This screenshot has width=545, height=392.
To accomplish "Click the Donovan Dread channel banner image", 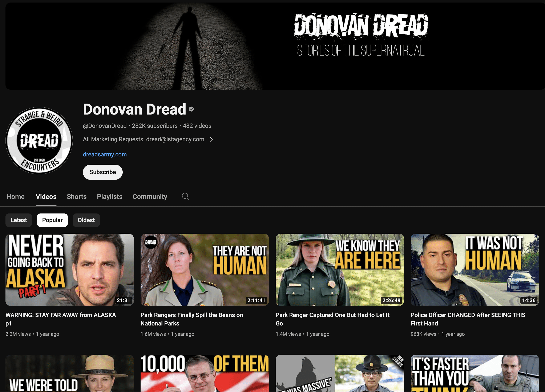I will click(x=275, y=46).
